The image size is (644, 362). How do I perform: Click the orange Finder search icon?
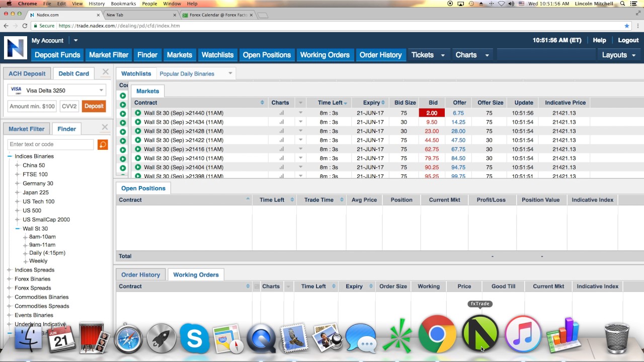[103, 145]
